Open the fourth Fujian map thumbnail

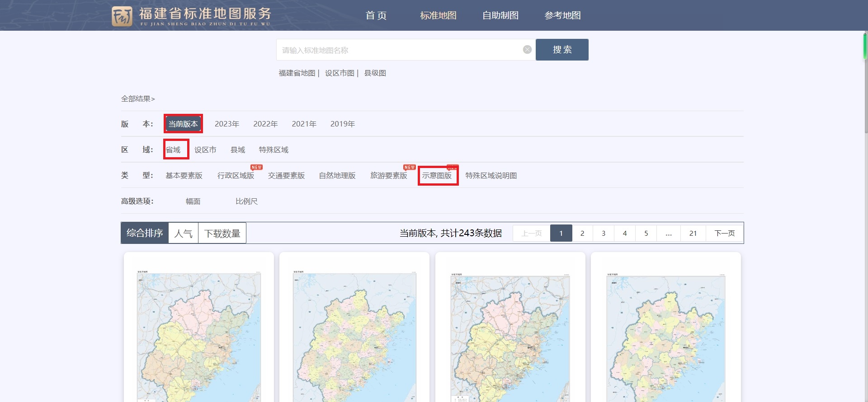[x=666, y=337]
